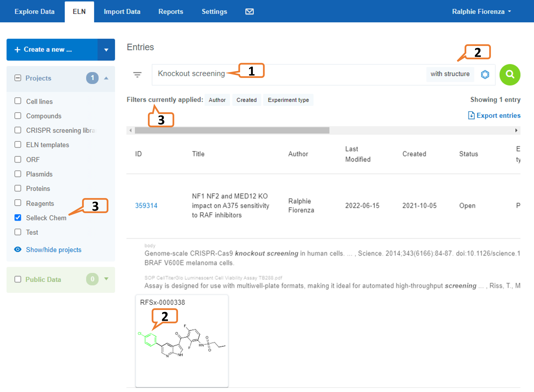The height and width of the screenshot is (392, 534).
Task: Click the with structure tag in search
Action: coord(450,74)
